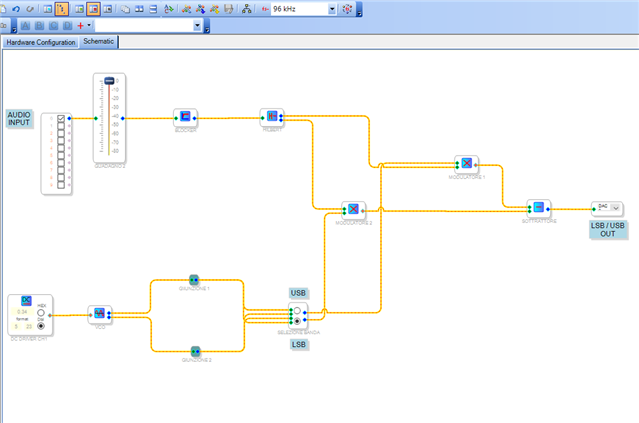Switch to Hardware Configuration tab

pyautogui.click(x=41, y=42)
